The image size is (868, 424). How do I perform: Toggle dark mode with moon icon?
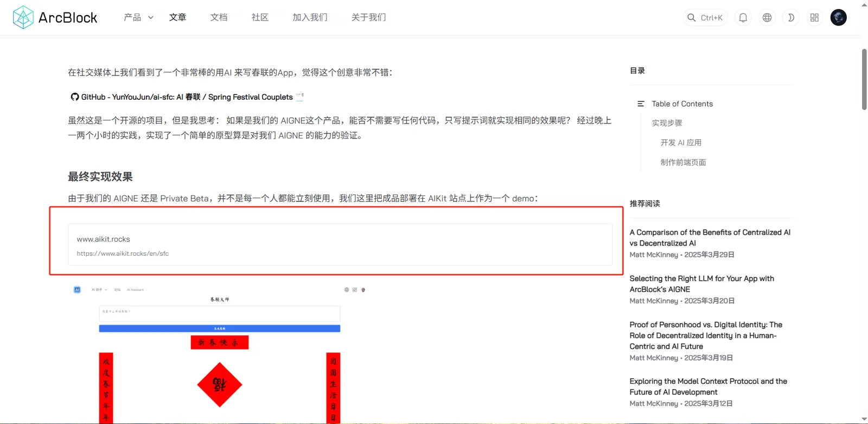click(791, 17)
